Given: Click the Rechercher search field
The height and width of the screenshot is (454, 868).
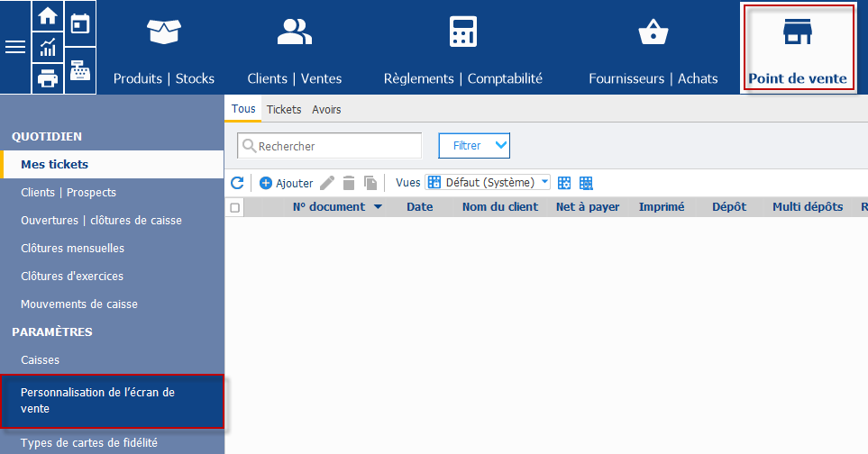Looking at the screenshot, I should point(329,146).
